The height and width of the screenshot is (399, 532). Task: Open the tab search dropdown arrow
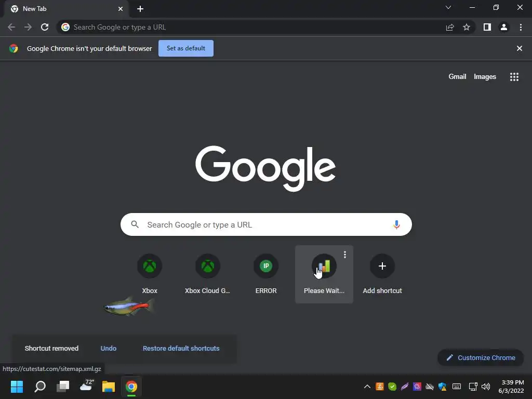pos(448,7)
